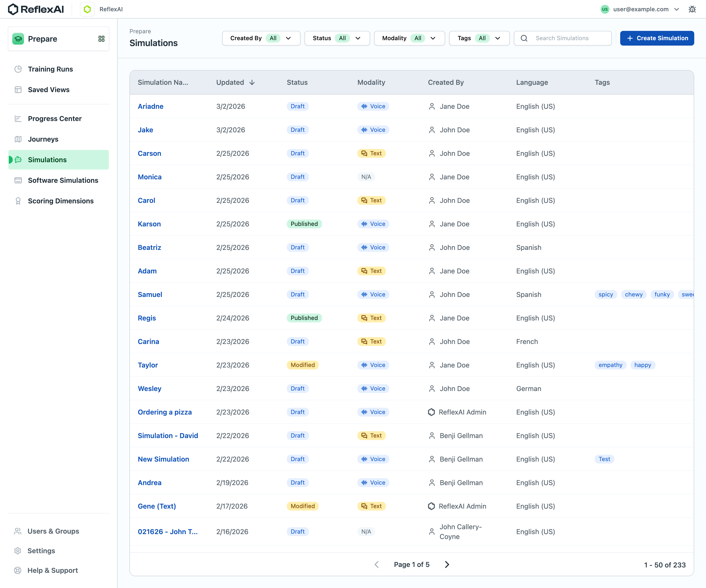Select Software Simulations in sidebar

click(x=59, y=180)
